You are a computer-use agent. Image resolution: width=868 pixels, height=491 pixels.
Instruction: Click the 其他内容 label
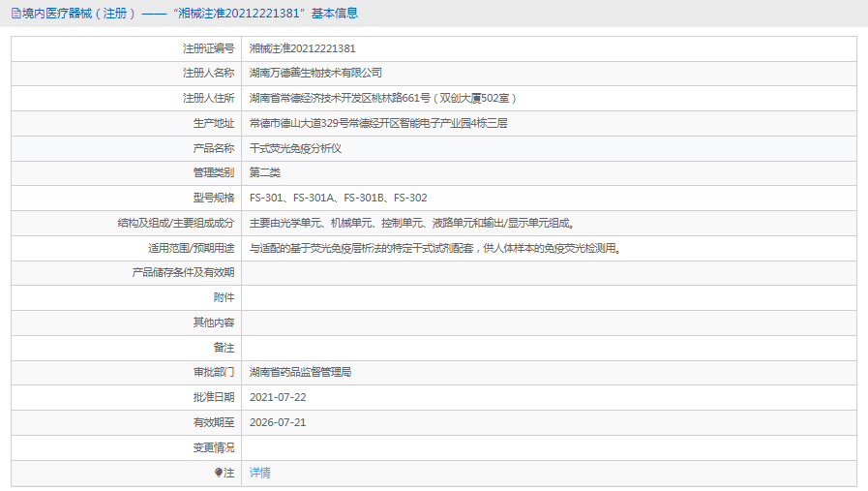(x=214, y=322)
